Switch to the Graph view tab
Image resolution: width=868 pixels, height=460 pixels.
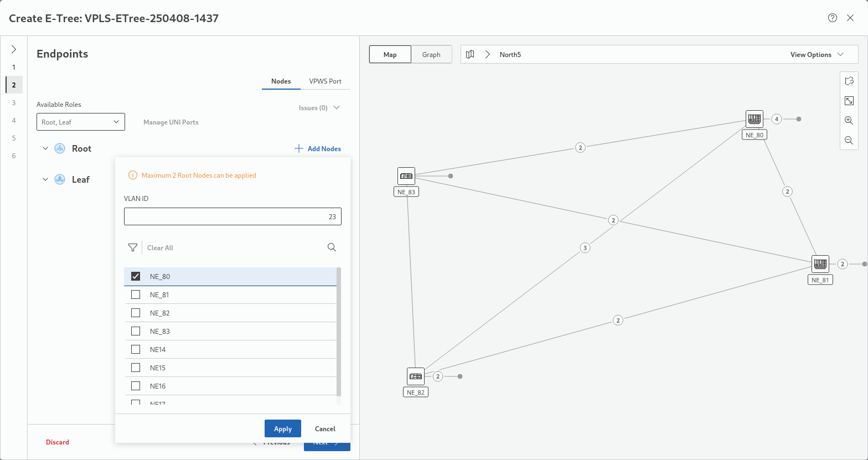click(431, 54)
